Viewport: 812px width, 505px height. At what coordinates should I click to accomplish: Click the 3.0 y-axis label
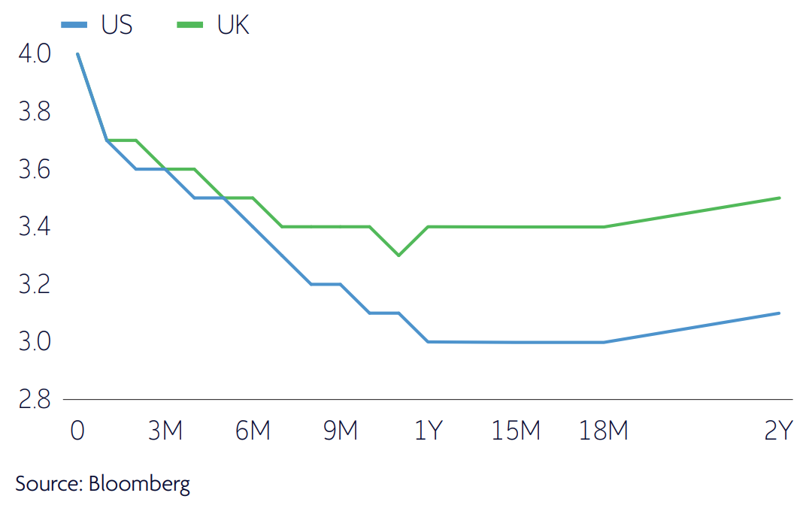click(x=32, y=342)
